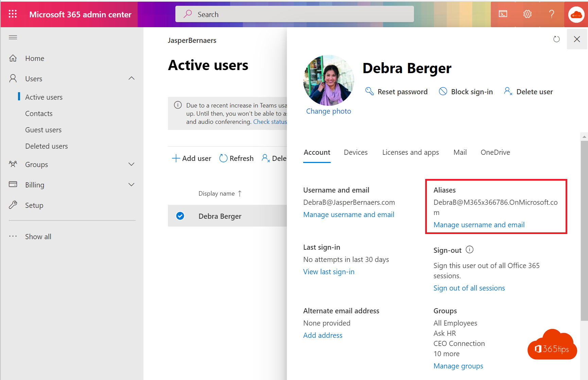The image size is (588, 380).
Task: Open the account profile picture menu
Action: pos(576,14)
